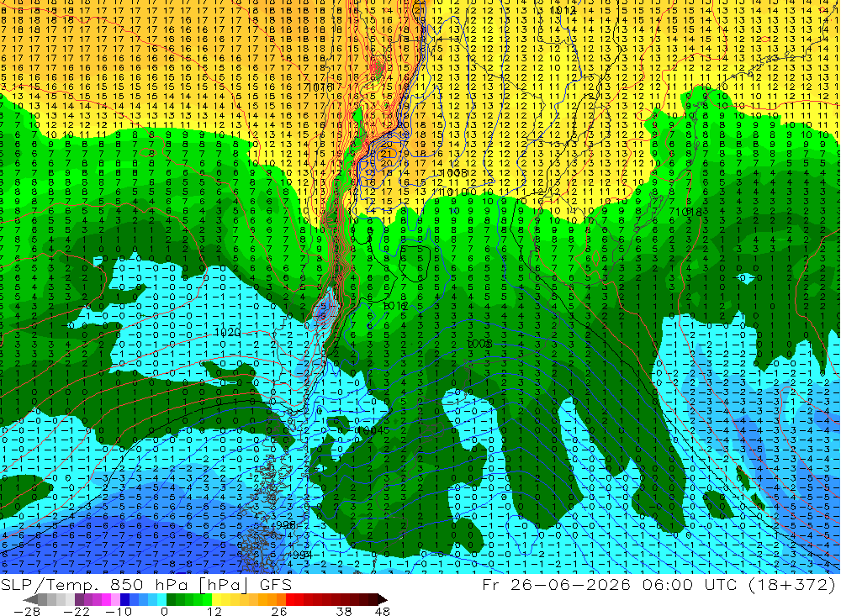The image size is (841, 616).
Task: Pick the bright red swatch above 26
Action: click(x=290, y=600)
